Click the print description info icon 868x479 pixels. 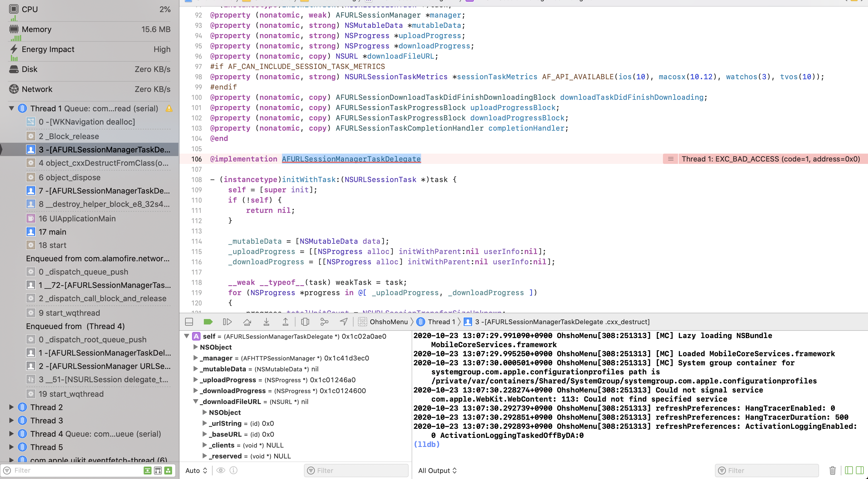(233, 470)
